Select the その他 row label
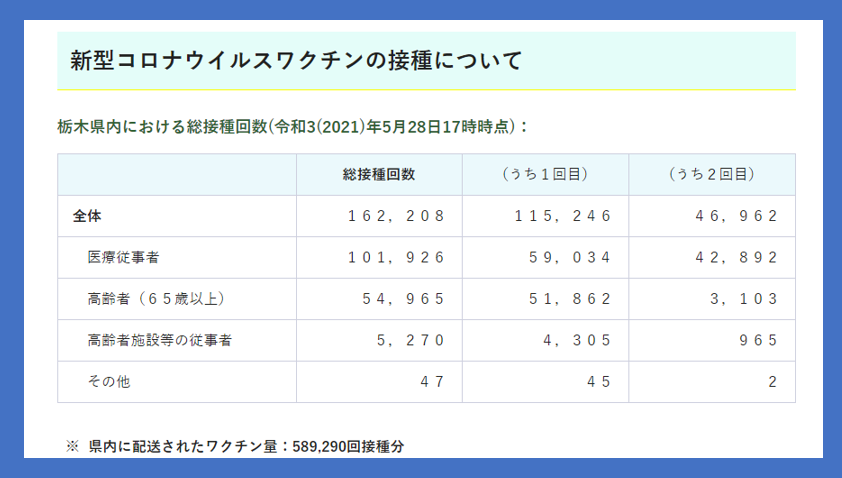 click(x=110, y=382)
